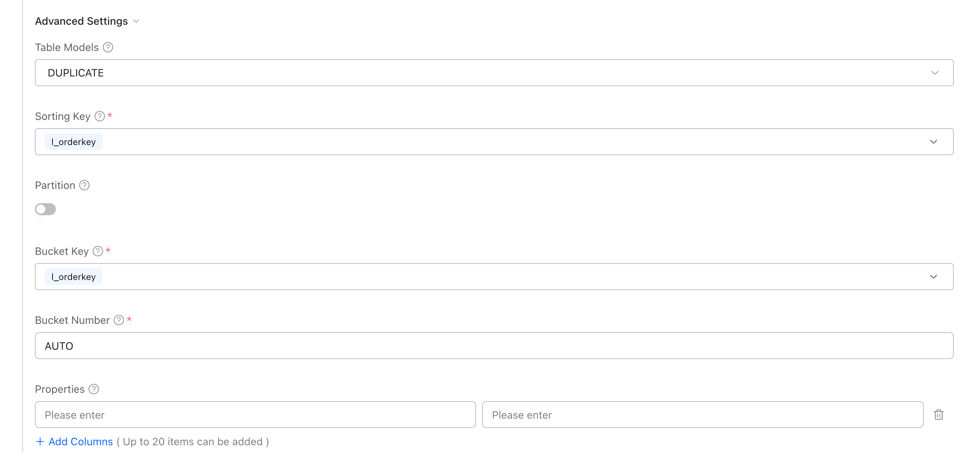Open the Bucket Number help tooltip
The width and height of the screenshot is (980, 467).
coord(119,320)
